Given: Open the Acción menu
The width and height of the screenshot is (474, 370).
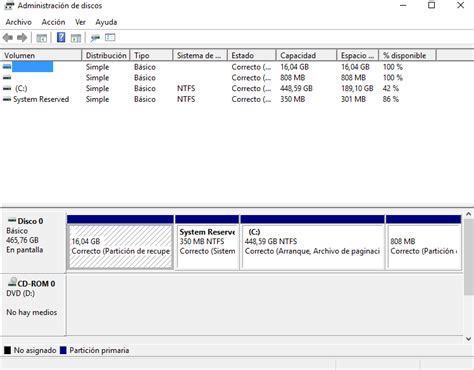Looking at the screenshot, I should (53, 22).
